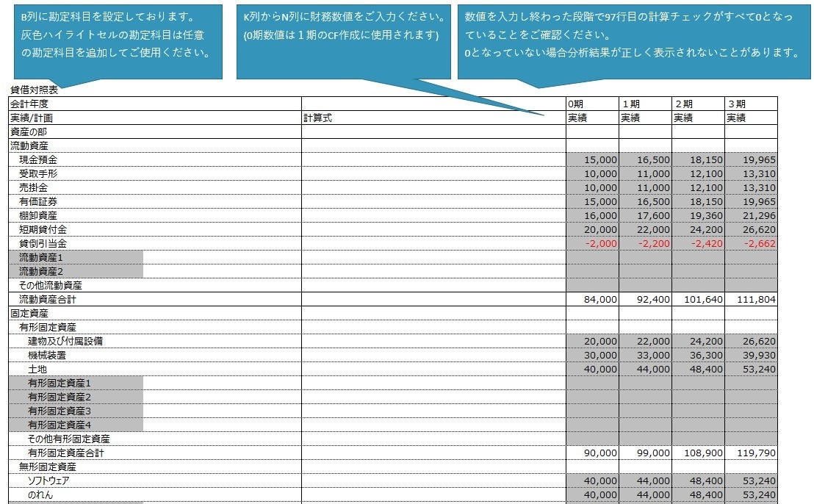Screen dimensions: 814x504
Task: Click the 計算式 column header
Action: (x=433, y=118)
